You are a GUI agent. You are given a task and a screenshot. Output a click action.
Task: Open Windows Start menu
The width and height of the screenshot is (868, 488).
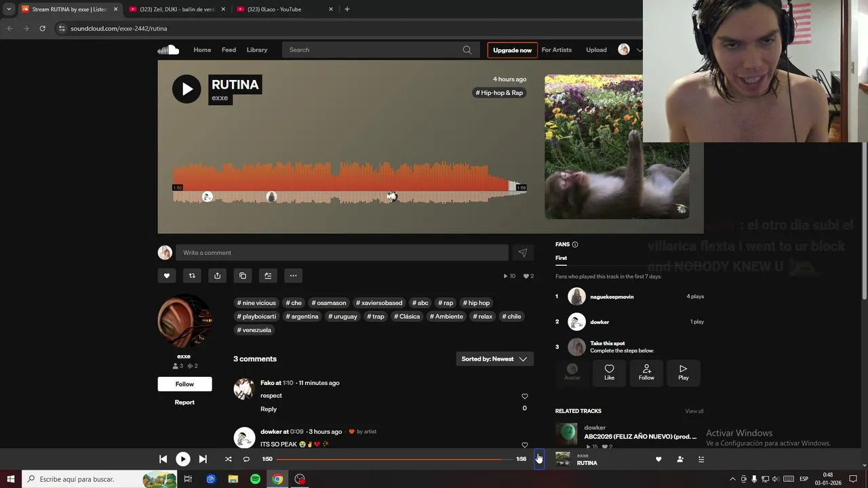11,479
